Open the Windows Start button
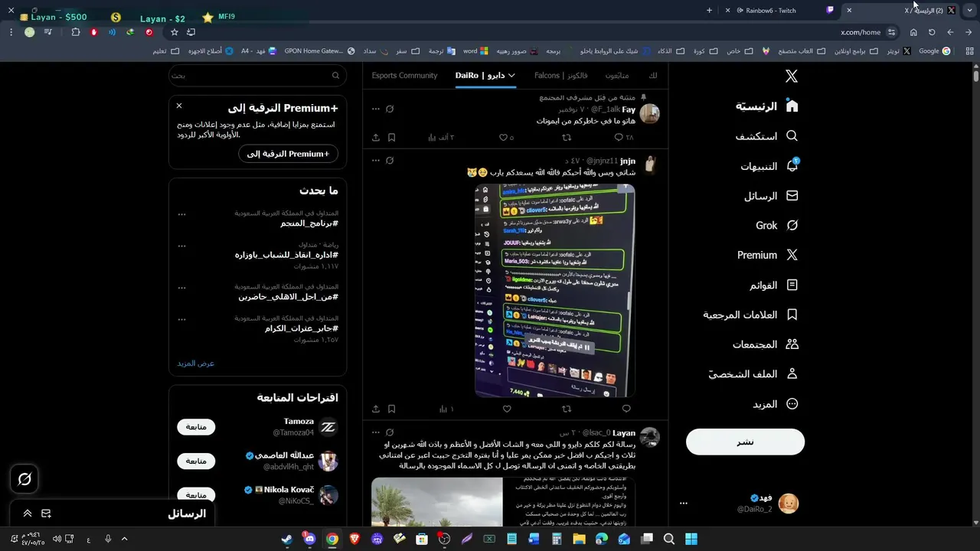Screen dimensions: 980x551 (x=691, y=540)
